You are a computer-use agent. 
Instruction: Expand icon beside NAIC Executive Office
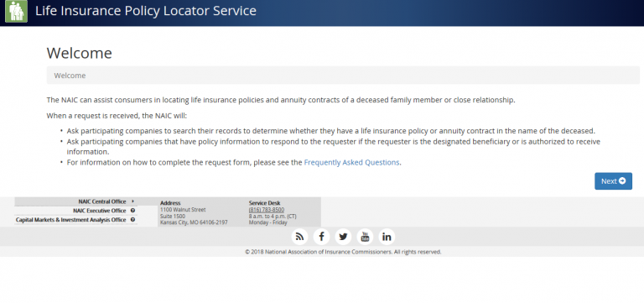pyautogui.click(x=132, y=211)
